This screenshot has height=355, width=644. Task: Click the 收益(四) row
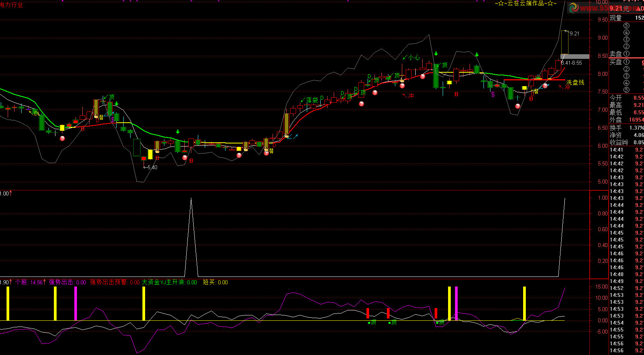click(627, 142)
